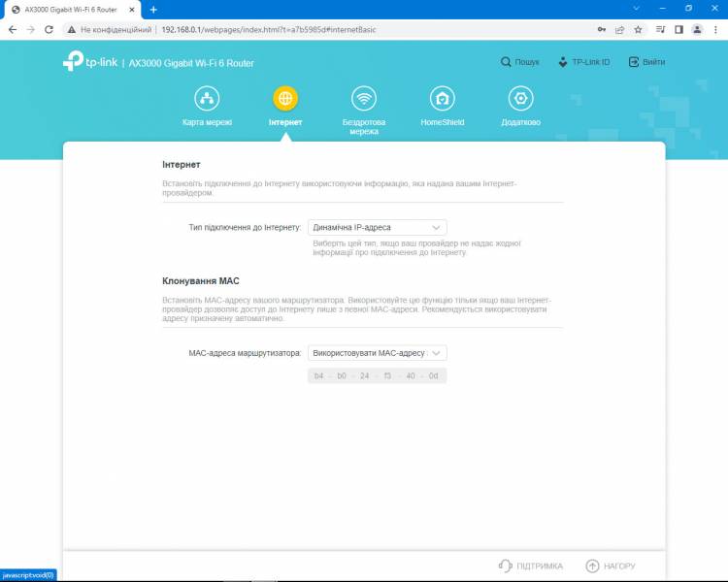Bookmark this page with the star icon
This screenshot has width=728, height=582.
[638, 30]
